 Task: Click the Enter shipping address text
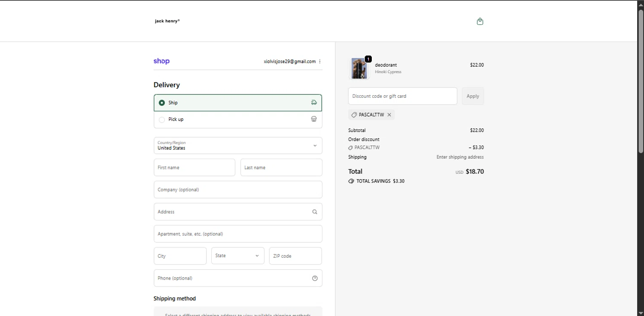click(460, 157)
